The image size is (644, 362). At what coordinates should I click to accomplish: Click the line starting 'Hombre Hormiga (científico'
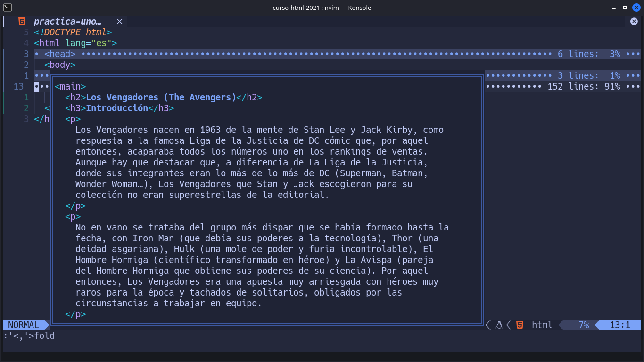(x=254, y=260)
